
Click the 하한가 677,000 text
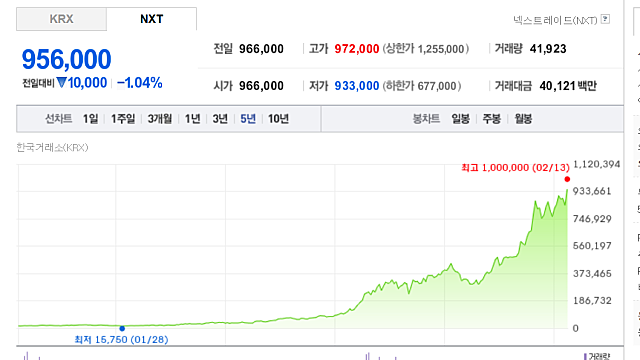422,86
